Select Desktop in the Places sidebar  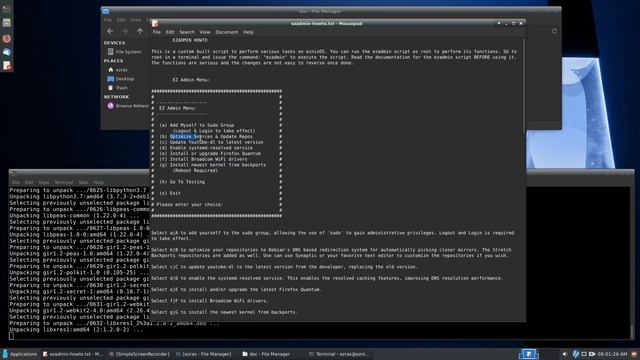[x=121, y=79]
